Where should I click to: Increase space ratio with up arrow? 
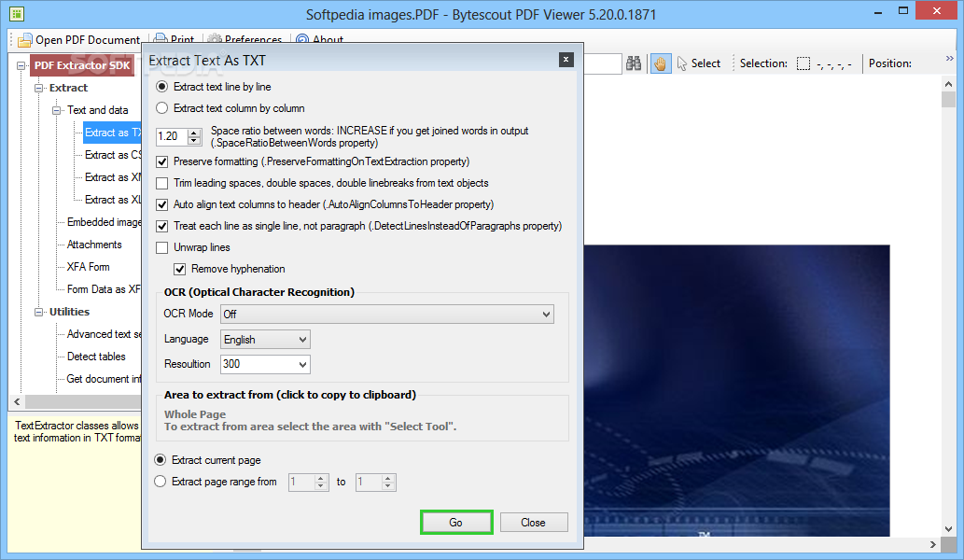[x=194, y=133]
